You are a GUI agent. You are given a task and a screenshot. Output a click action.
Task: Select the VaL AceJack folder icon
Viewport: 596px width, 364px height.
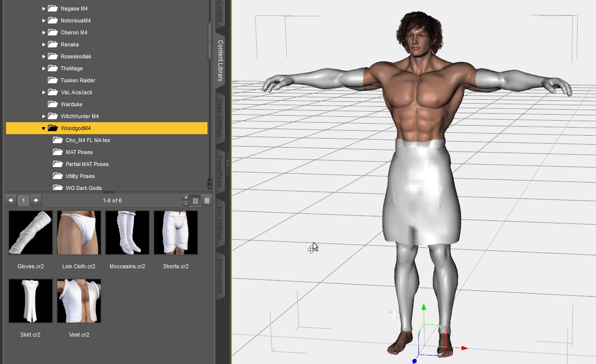52,92
